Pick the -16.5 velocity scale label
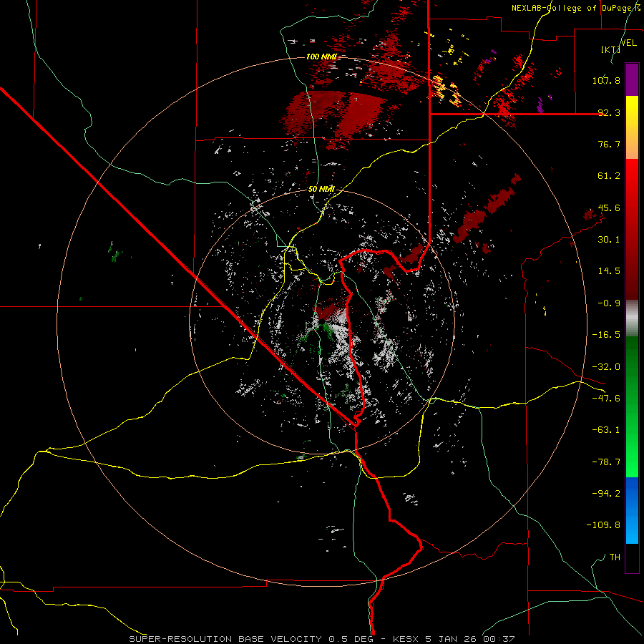The height and width of the screenshot is (644, 644). point(606,335)
